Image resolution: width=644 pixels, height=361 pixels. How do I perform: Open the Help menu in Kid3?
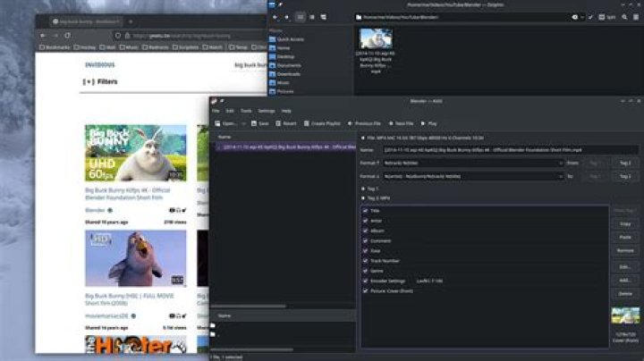[286, 111]
